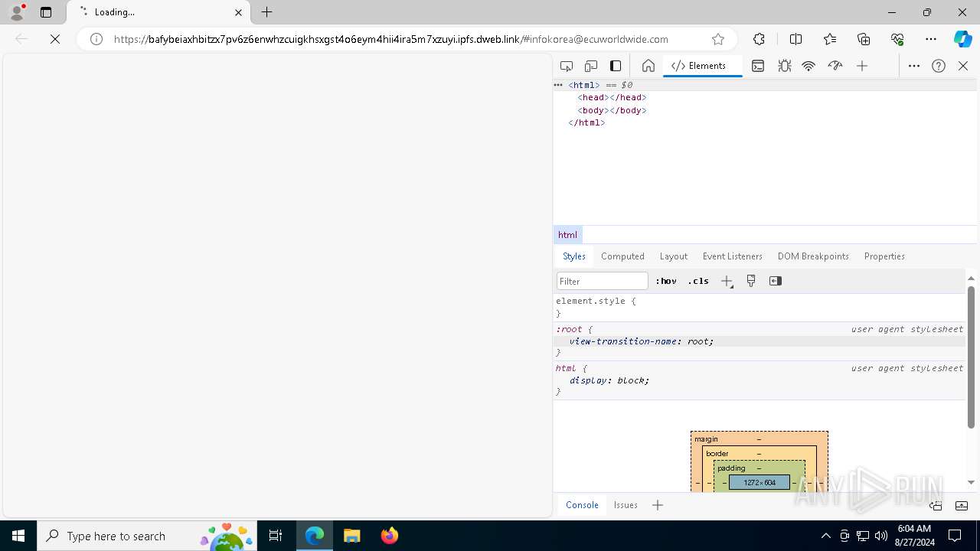Open the Extensions puzzle icon
This screenshot has height=551, width=980.
tap(759, 39)
